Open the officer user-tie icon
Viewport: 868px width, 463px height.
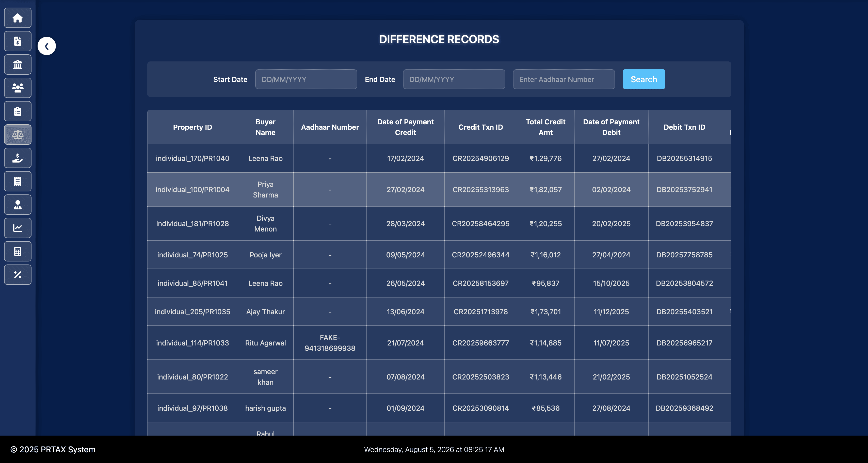coord(18,205)
